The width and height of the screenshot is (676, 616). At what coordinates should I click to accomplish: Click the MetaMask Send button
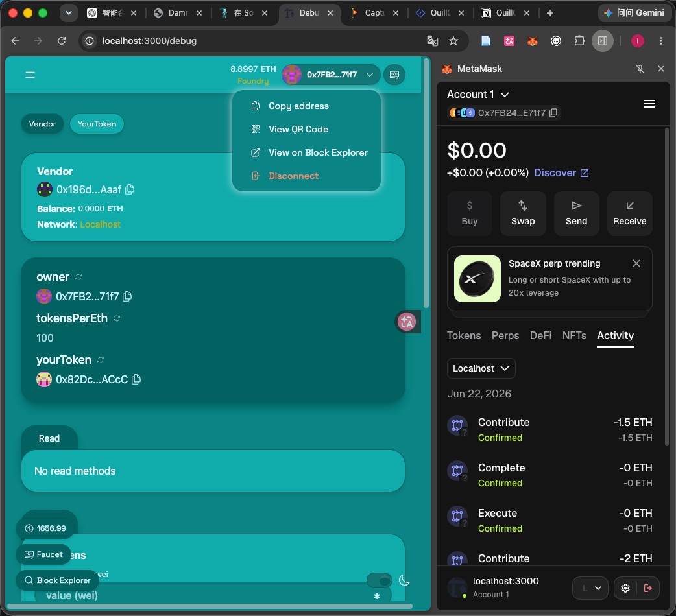click(576, 214)
